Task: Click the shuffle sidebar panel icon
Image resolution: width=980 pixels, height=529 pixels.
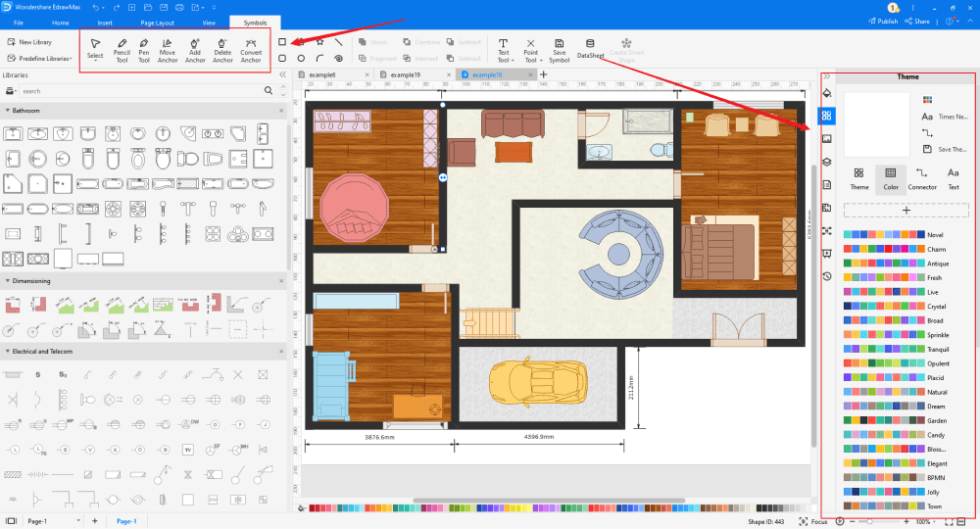Action: pyautogui.click(x=827, y=230)
